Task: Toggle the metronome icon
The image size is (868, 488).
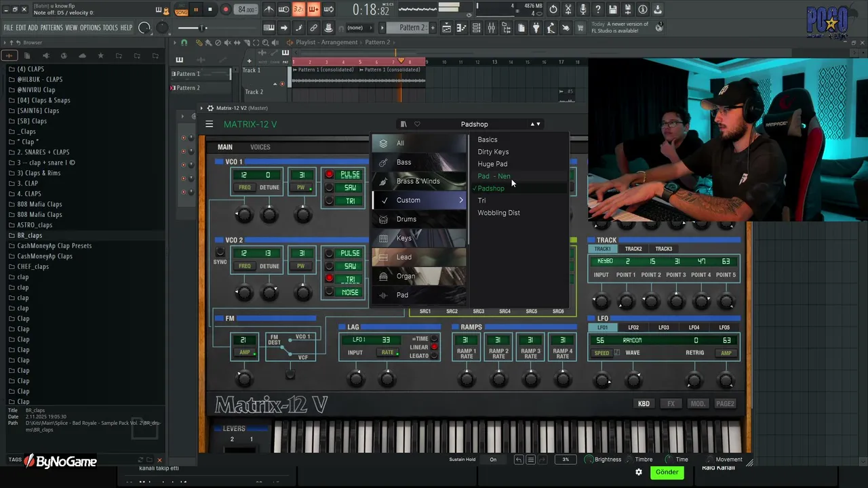Action: (x=269, y=9)
